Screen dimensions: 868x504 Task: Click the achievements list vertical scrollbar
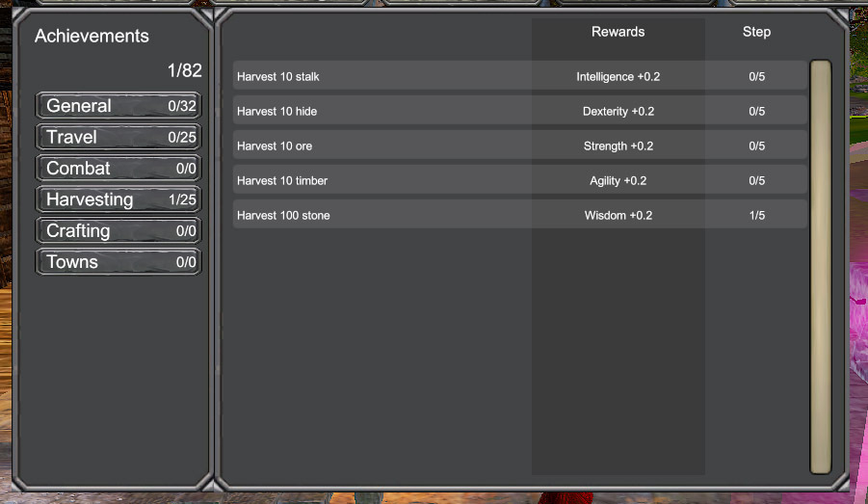(820, 267)
